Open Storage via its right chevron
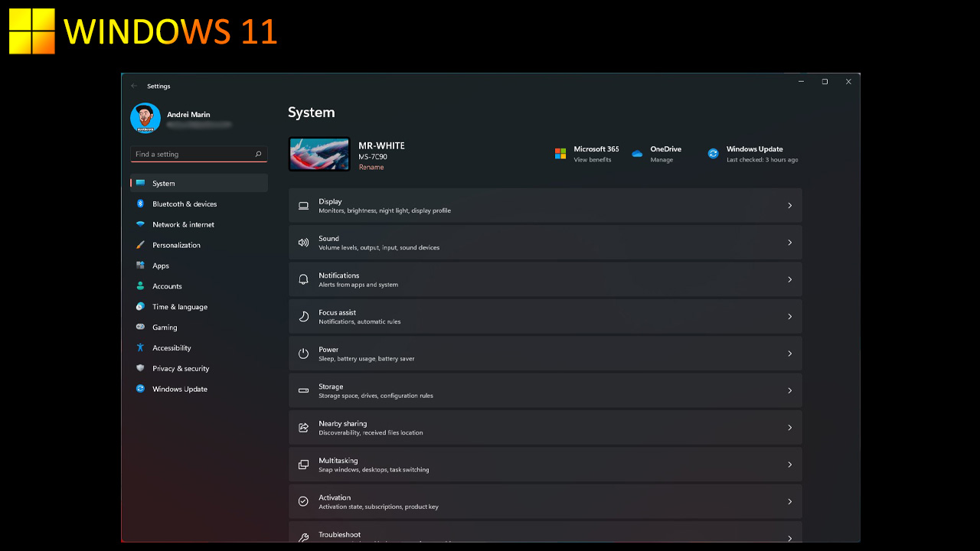The width and height of the screenshot is (980, 551). 789,390
